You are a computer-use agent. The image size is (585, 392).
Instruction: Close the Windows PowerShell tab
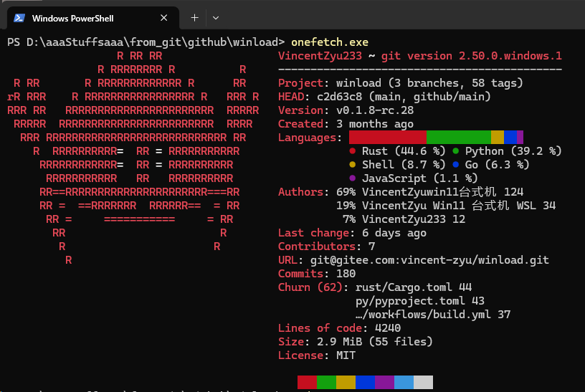(163, 18)
